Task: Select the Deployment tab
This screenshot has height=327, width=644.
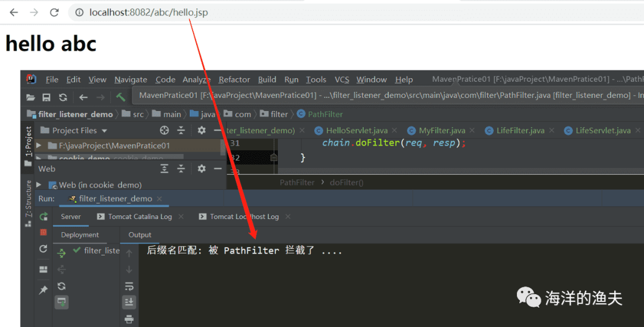Action: tap(80, 235)
